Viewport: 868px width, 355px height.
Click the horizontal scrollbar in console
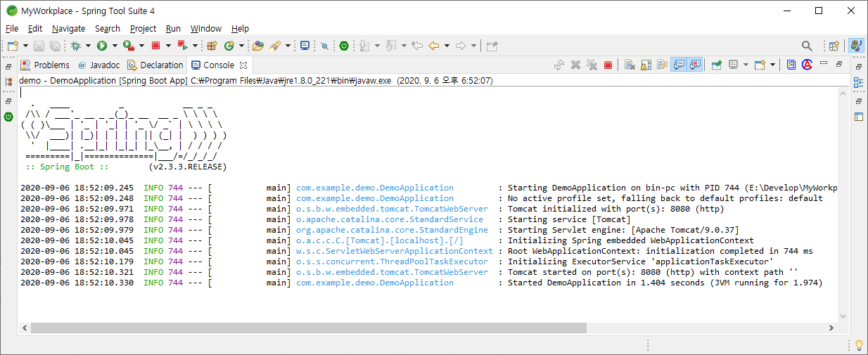[309, 328]
